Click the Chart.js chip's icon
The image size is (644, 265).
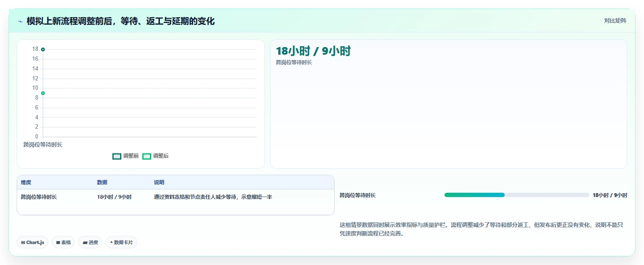click(x=23, y=243)
